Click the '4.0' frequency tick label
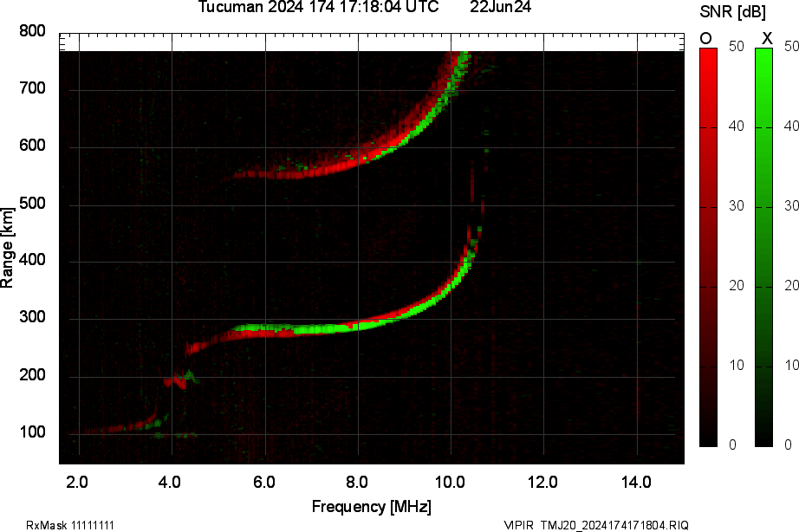 [x=170, y=482]
